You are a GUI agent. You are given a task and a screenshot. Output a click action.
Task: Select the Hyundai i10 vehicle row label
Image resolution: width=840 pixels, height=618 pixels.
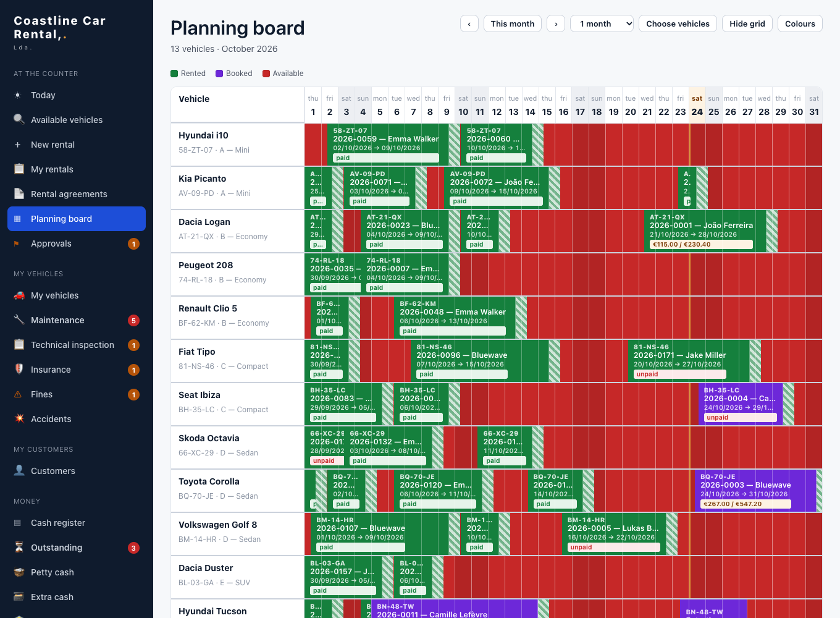pos(237,145)
